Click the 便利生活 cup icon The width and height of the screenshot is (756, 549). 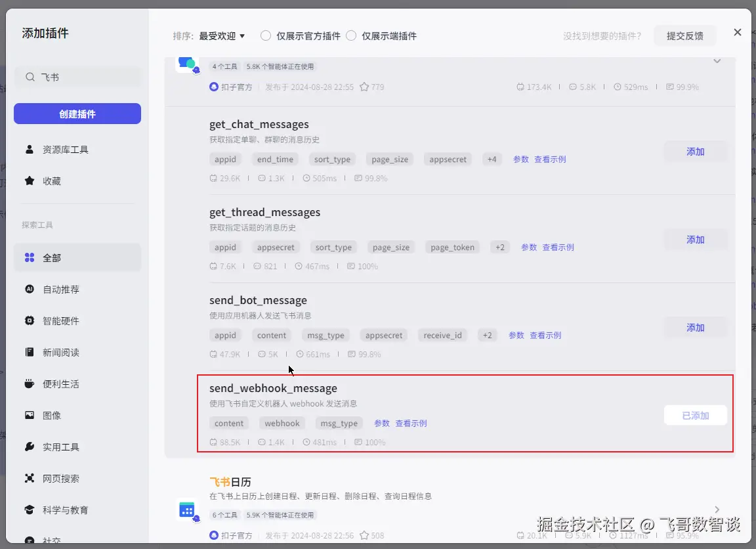pos(30,384)
